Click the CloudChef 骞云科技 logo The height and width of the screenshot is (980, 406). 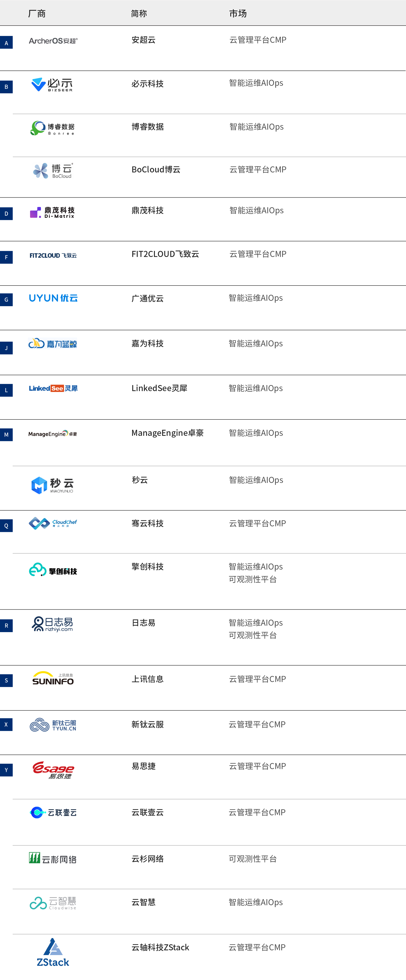(53, 523)
